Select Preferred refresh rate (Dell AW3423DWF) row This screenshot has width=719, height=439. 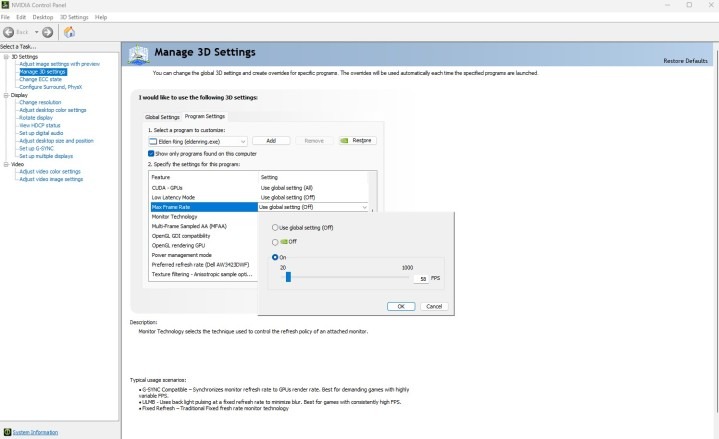pos(204,265)
